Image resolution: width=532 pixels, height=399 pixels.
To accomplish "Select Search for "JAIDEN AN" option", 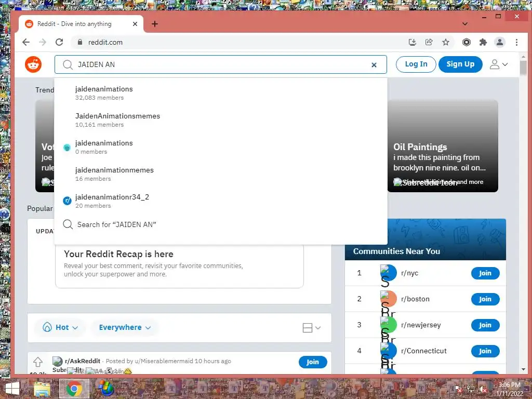I will 220,224.
